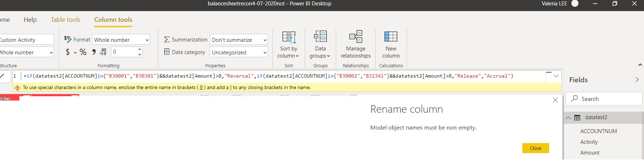This screenshot has width=644, height=166.
Task: Switch to the Table tools tab
Action: [66, 20]
